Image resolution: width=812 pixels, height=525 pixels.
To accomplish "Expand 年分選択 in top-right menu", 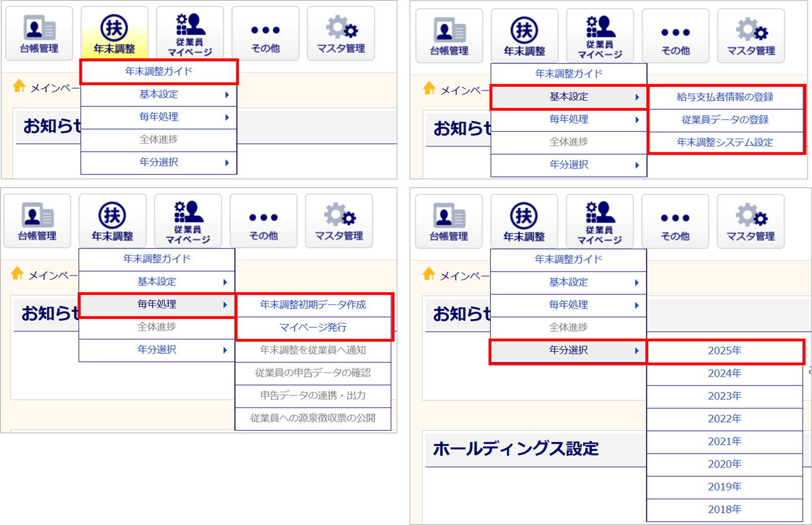I will (569, 165).
